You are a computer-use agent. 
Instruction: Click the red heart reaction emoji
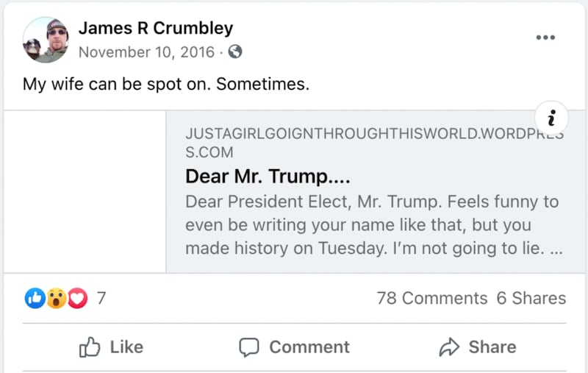click(x=76, y=298)
